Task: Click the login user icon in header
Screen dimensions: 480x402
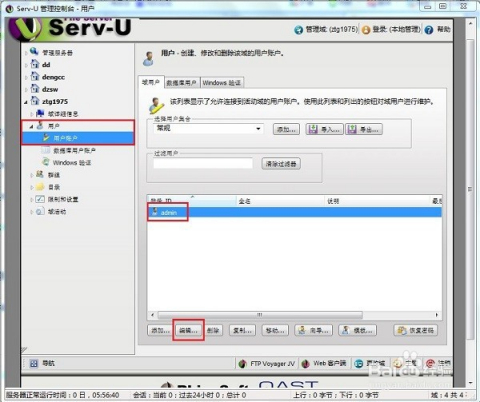Action: 366,30
